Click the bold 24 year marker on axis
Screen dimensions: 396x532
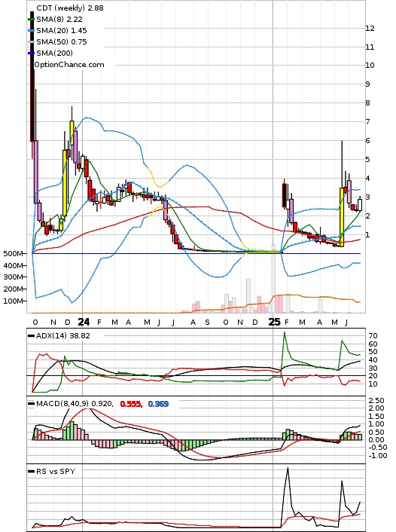click(x=84, y=322)
